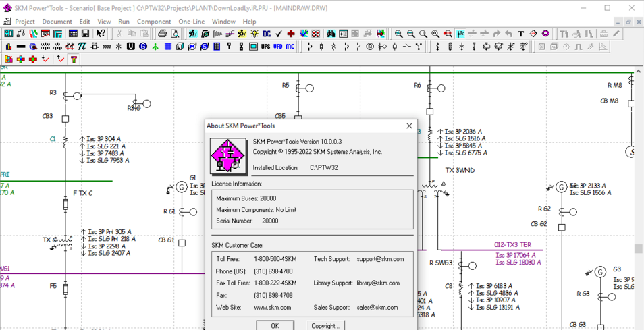Add a synchronous motor with S icon
Screen dimensions: 644x330
point(205,47)
